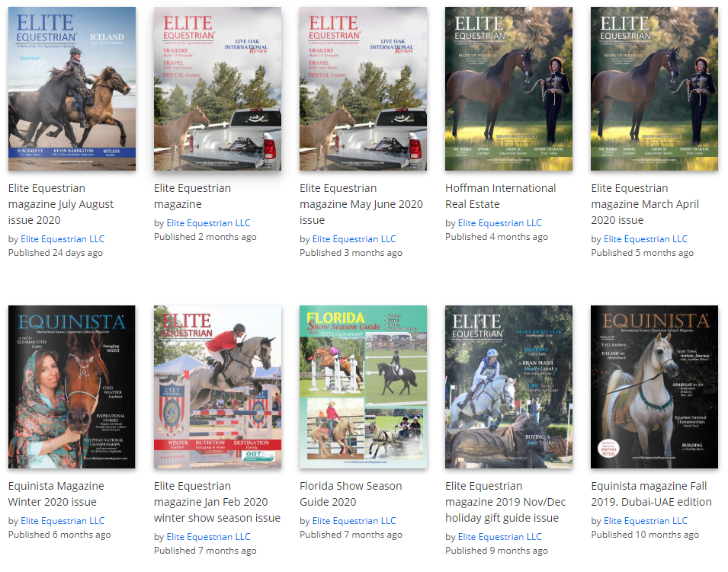Click 'Published 7 months ago' under Jan Feb issue
The width and height of the screenshot is (728, 572).
pos(205,551)
